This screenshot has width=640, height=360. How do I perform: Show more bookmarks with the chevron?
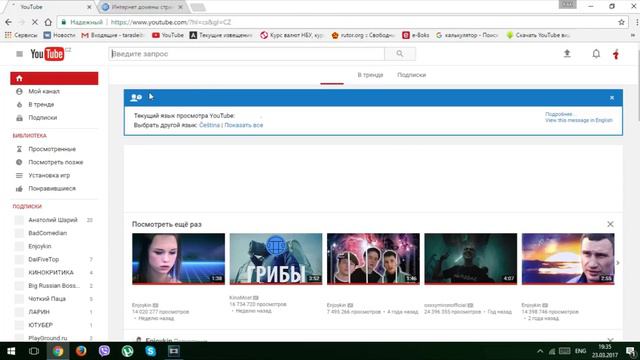633,36
